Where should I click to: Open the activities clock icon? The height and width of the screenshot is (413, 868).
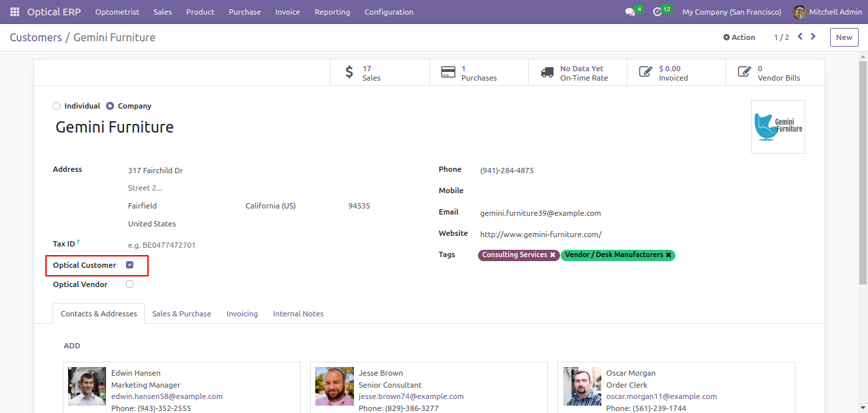pyautogui.click(x=657, y=12)
